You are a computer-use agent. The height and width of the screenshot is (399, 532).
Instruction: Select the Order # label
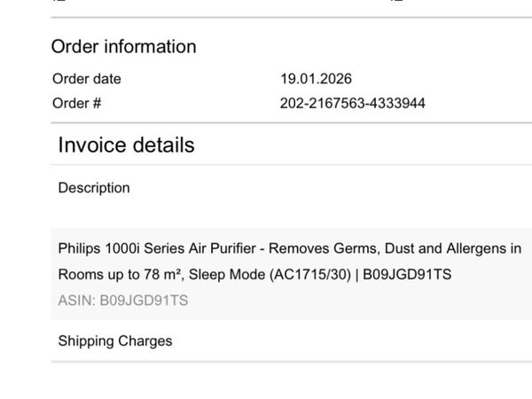pyautogui.click(x=76, y=103)
